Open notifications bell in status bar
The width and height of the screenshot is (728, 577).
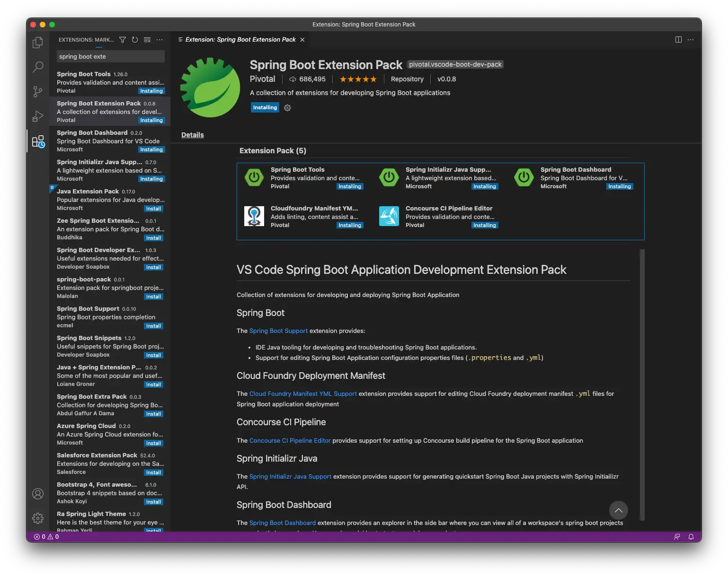(x=691, y=537)
